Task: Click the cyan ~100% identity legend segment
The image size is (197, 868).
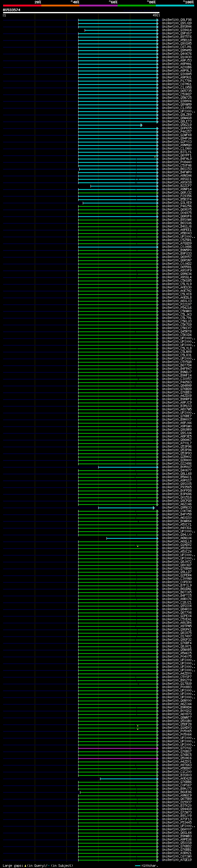Action: 175,6
